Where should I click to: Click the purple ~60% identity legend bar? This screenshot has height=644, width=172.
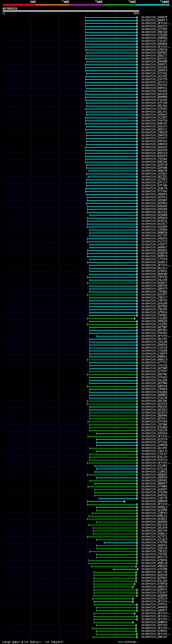(x=86, y=5)
